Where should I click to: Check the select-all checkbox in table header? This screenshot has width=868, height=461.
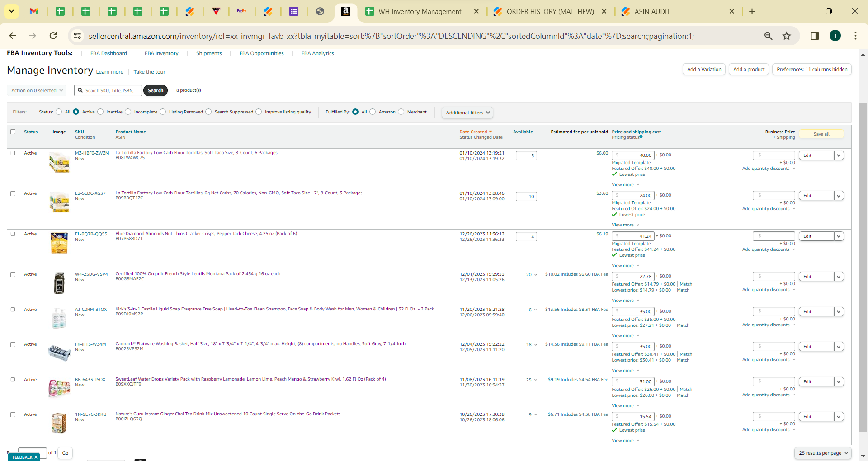(x=13, y=132)
